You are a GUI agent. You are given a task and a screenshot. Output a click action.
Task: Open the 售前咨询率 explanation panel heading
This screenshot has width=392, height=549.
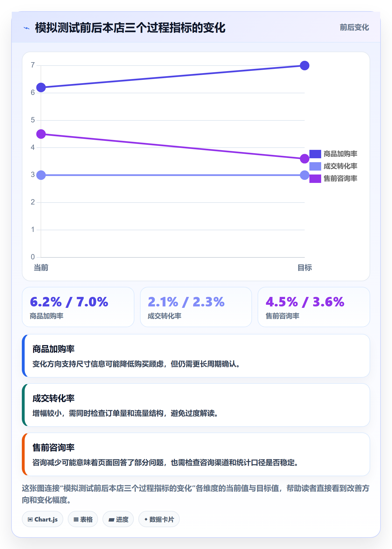53,448
